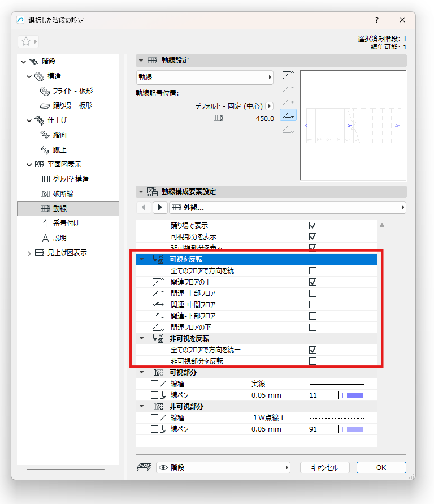Image resolution: width=434 pixels, height=504 pixels.
Task: Collapse the 平面図表示 tree branch
Action: pyautogui.click(x=29, y=165)
